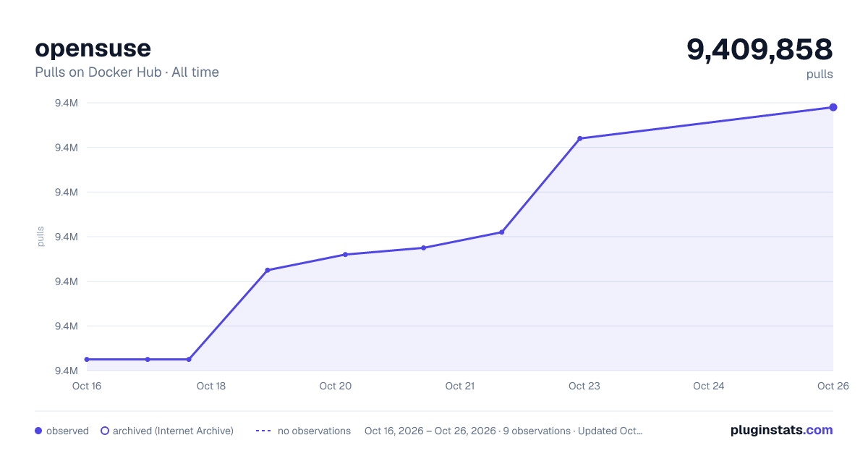Viewport: 868px width, 456px height.
Task: Click the Oct 21 axis label
Action: coord(460,386)
